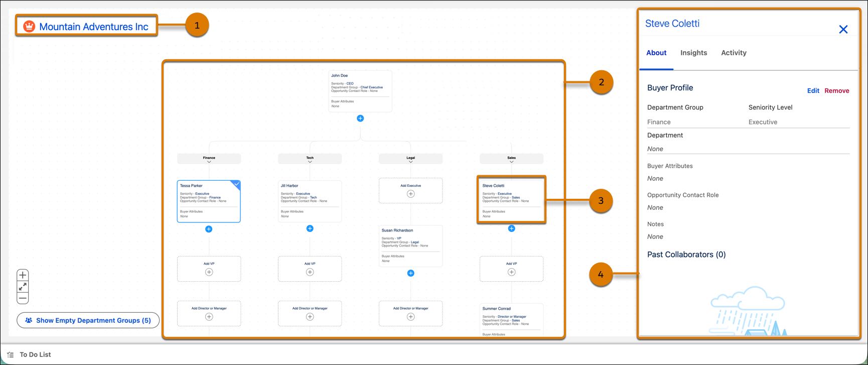The image size is (868, 365).
Task: Collapse the Tech department group chevron
Action: 310,162
